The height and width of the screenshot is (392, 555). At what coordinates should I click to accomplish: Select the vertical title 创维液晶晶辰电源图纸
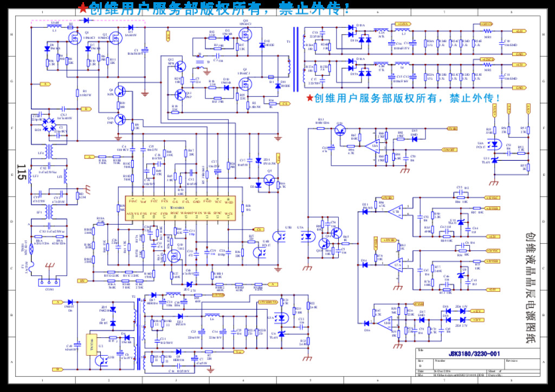click(x=530, y=288)
